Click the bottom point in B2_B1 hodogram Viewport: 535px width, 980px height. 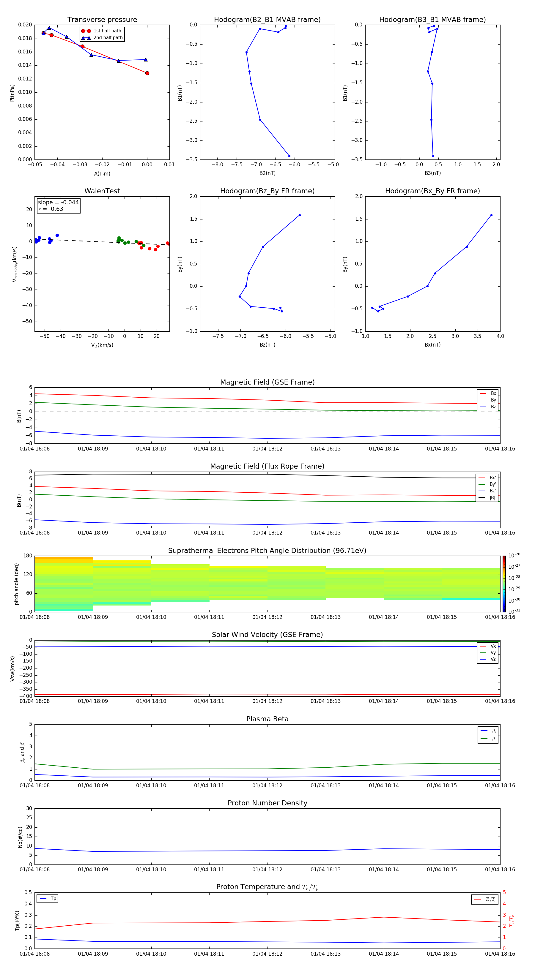pos(289,156)
